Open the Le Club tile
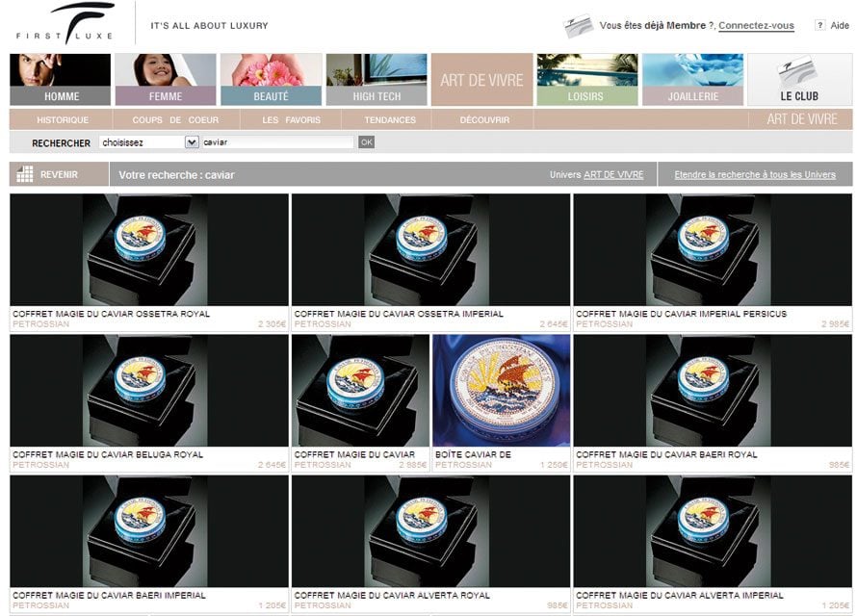The image size is (857, 616). pyautogui.click(x=799, y=79)
